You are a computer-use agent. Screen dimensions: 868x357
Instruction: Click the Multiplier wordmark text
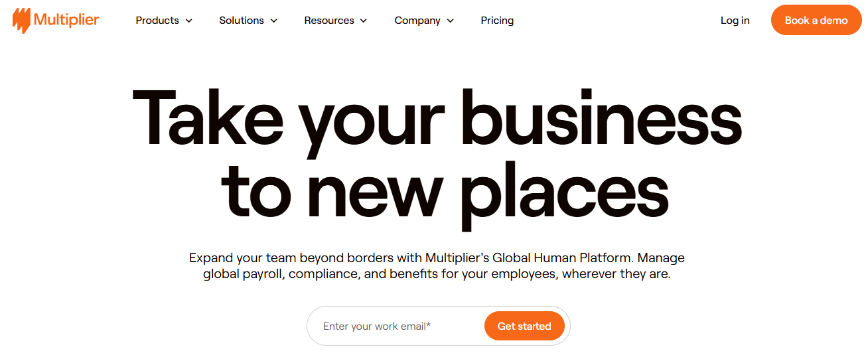[66, 20]
